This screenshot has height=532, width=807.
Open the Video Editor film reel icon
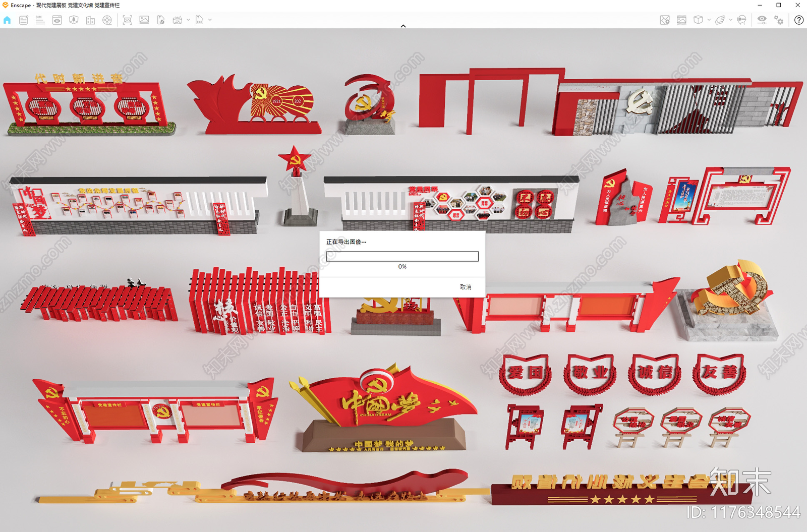(x=107, y=20)
